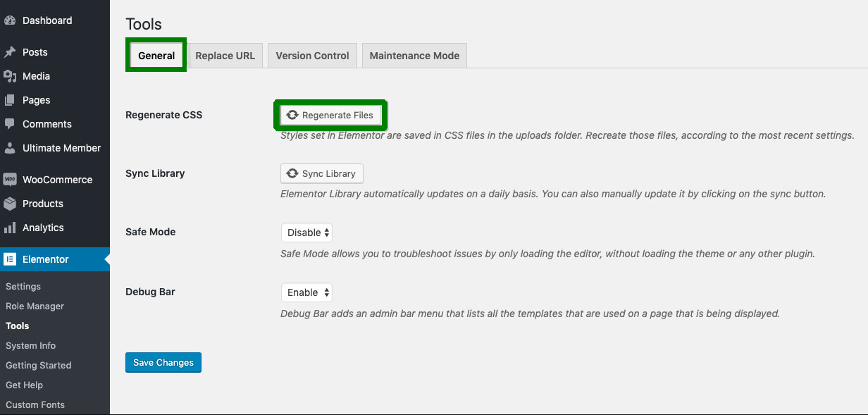
Task: Click the Comments speech bubble icon
Action: tap(10, 124)
